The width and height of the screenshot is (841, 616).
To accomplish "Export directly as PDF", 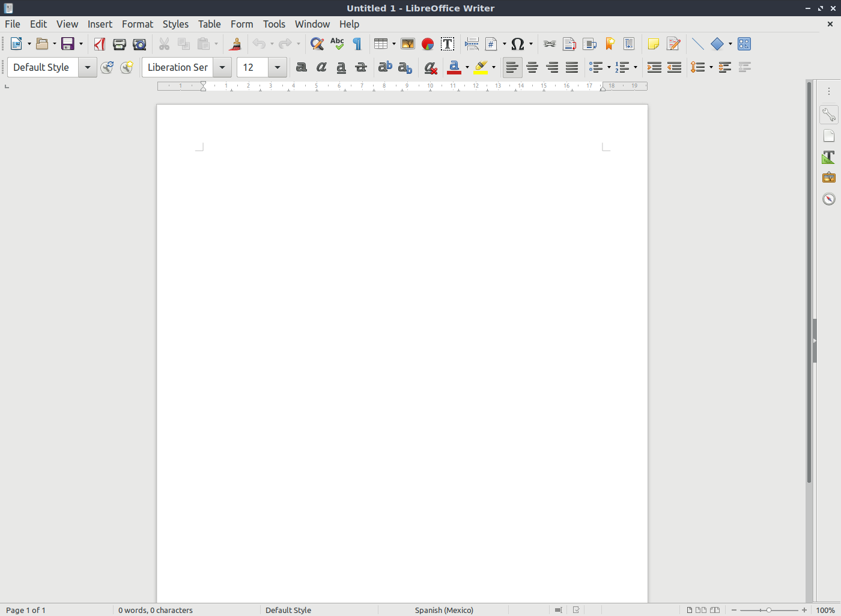I will click(100, 44).
